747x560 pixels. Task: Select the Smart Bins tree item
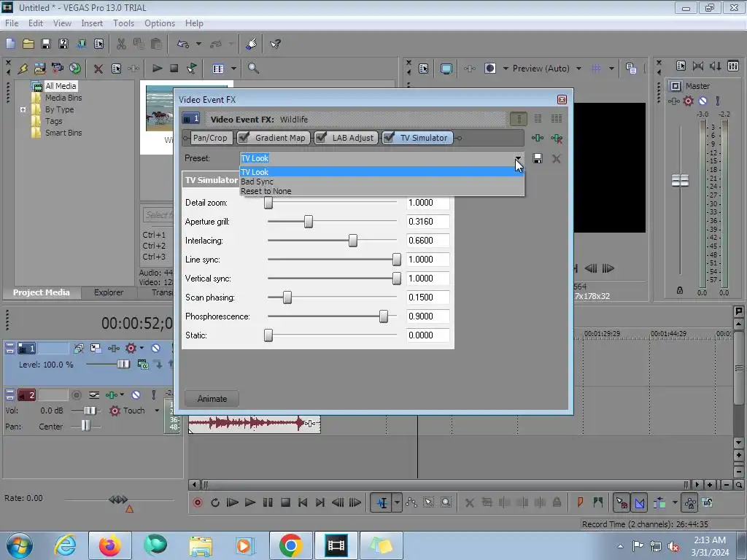(x=63, y=133)
